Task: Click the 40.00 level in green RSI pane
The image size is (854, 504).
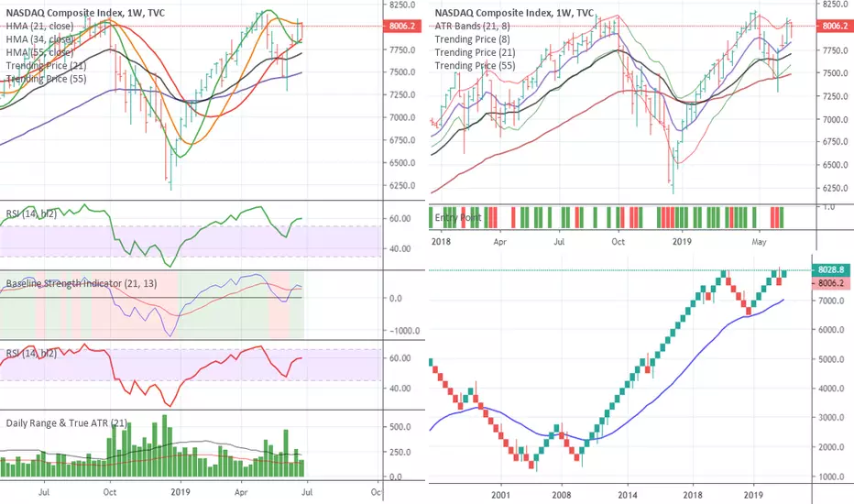Action: [400, 249]
